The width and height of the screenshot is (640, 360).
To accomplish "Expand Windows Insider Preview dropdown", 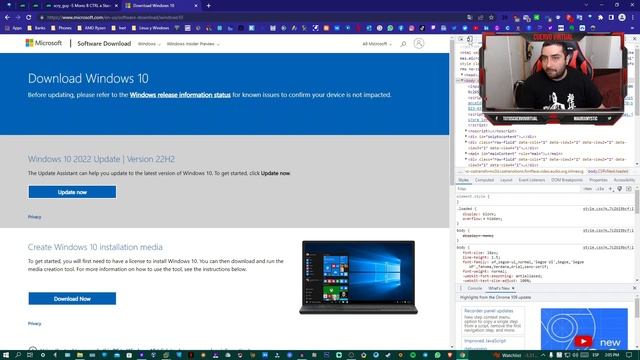I will (193, 44).
